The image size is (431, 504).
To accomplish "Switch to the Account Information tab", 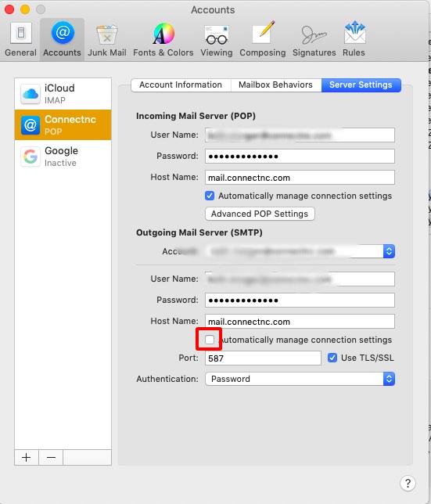I will [x=181, y=85].
